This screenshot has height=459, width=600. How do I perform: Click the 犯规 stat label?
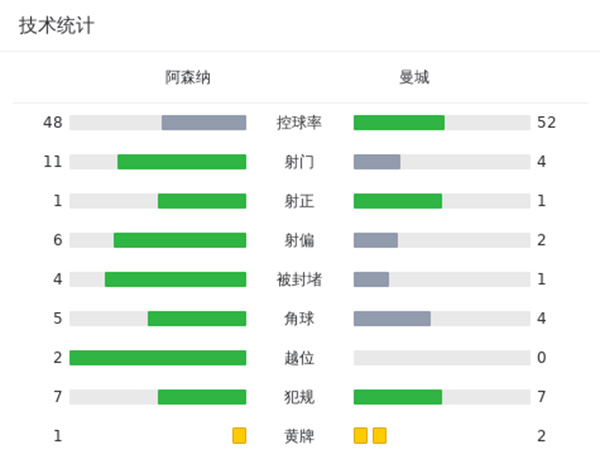point(299,397)
